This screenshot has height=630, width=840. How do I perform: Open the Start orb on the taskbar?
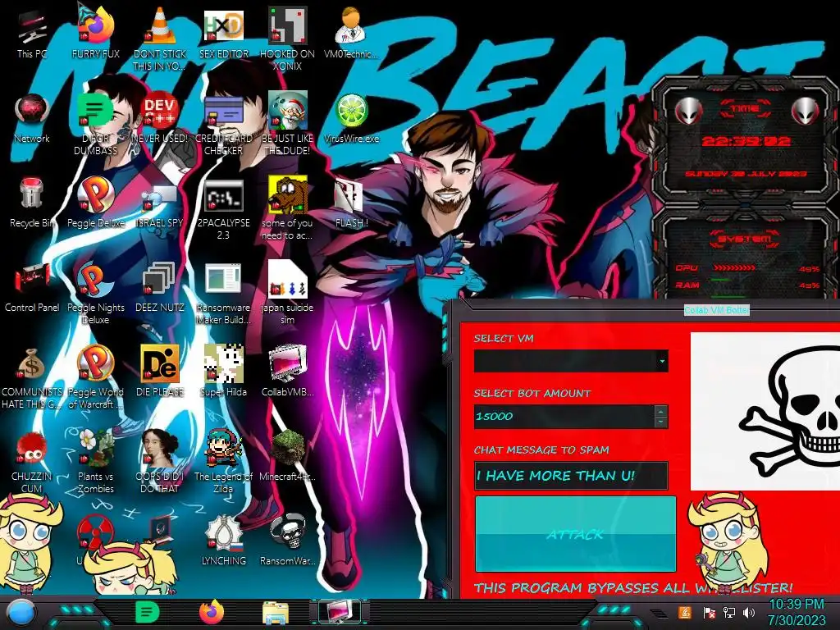(21, 613)
